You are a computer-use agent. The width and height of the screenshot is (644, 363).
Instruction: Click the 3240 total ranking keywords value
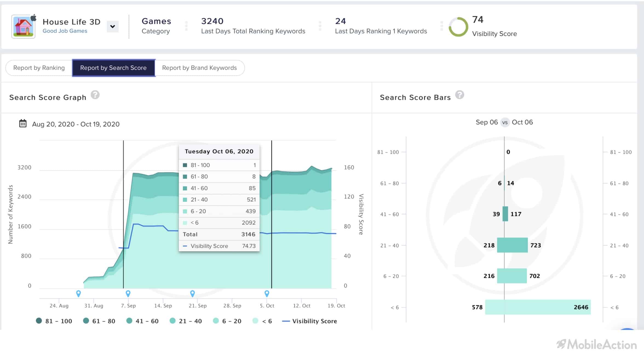click(212, 21)
